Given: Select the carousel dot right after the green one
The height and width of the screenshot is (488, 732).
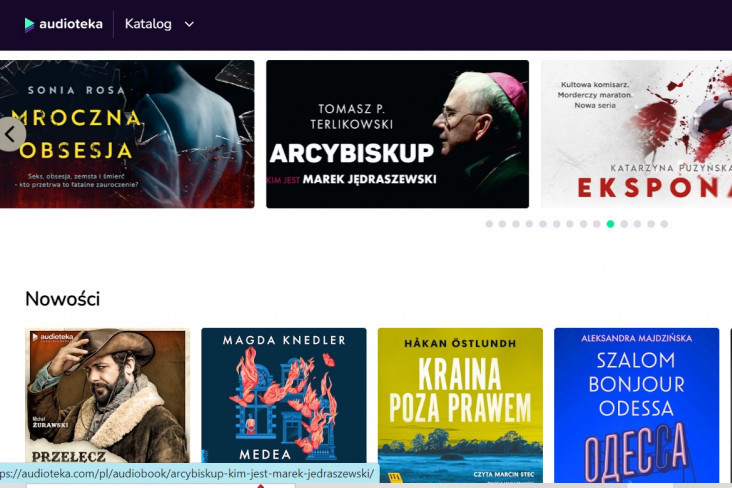Looking at the screenshot, I should tap(624, 224).
